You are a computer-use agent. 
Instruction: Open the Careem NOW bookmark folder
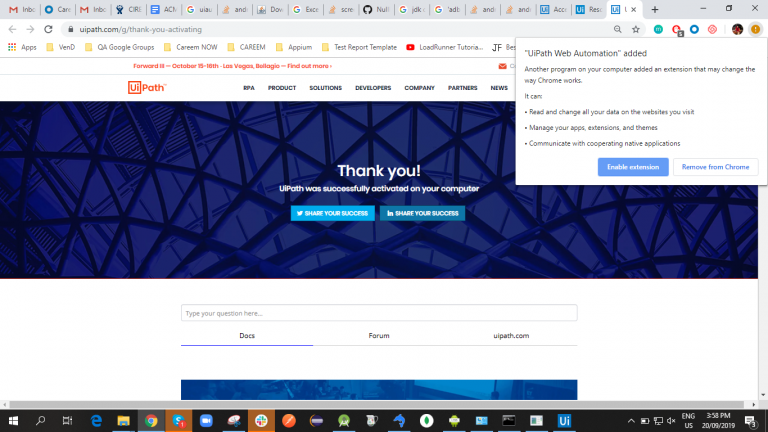tap(191, 47)
